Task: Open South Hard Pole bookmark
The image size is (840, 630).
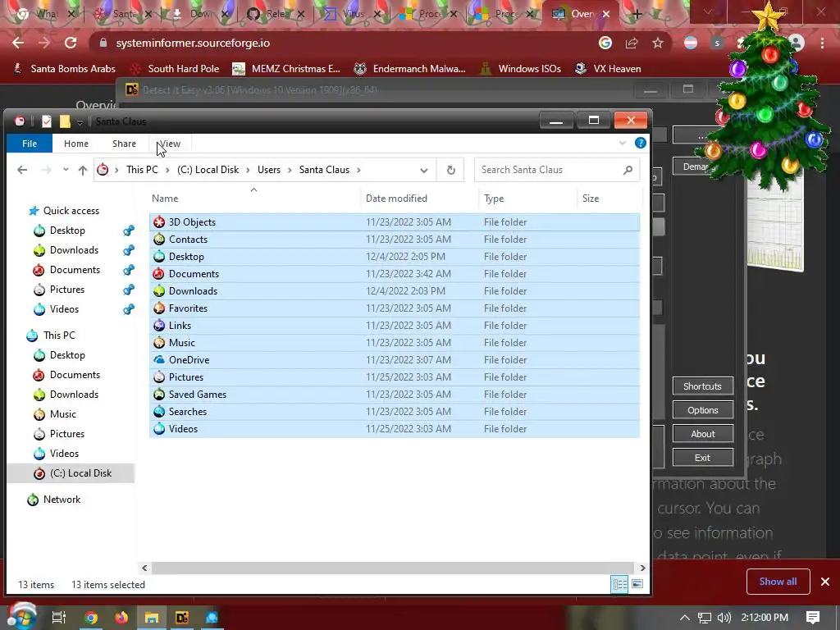Action: coord(176,69)
